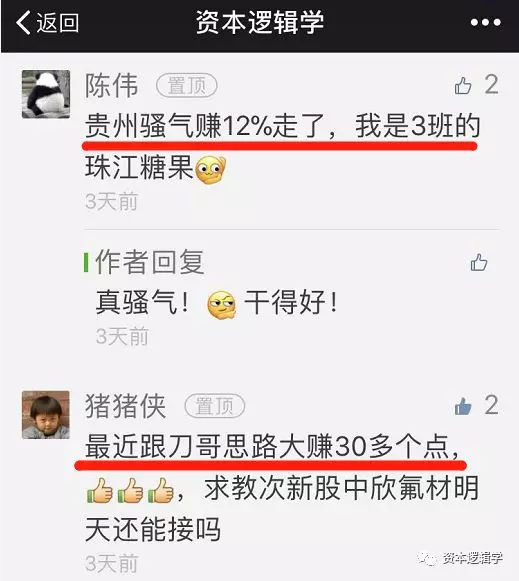This screenshot has width=519, height=581.
Task: Like the author's reply with thumbs-up
Action: coord(479,262)
